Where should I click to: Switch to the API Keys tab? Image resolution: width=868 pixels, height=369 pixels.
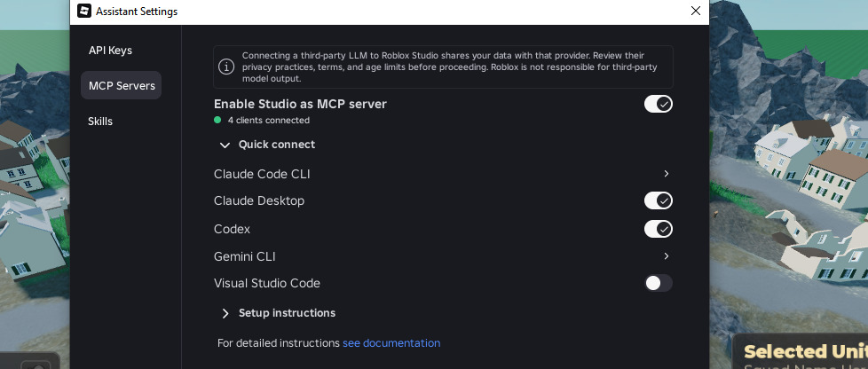tap(110, 51)
